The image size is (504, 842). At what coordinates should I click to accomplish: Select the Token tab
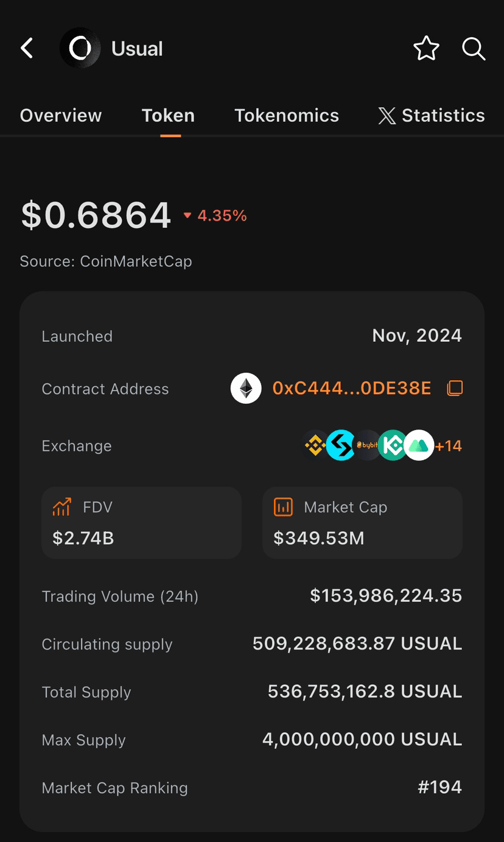[168, 115]
